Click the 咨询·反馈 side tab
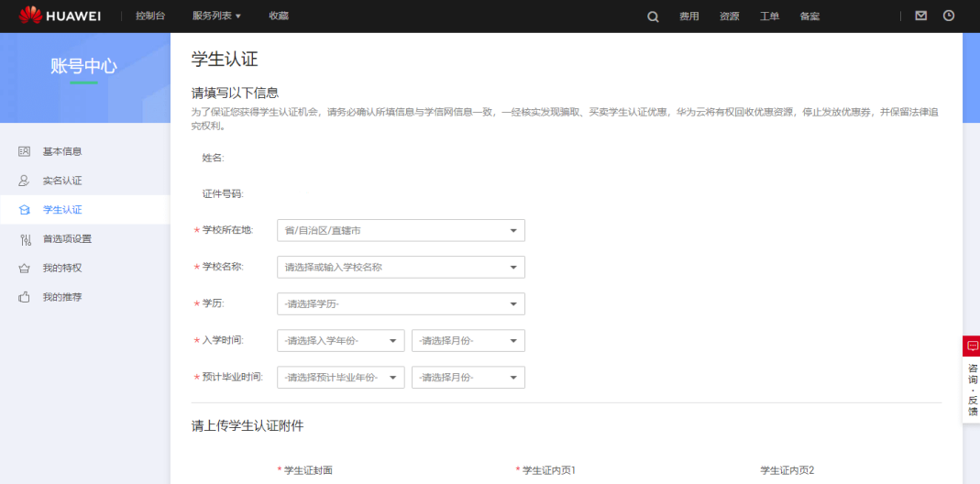This screenshot has width=980, height=484. coord(972,390)
